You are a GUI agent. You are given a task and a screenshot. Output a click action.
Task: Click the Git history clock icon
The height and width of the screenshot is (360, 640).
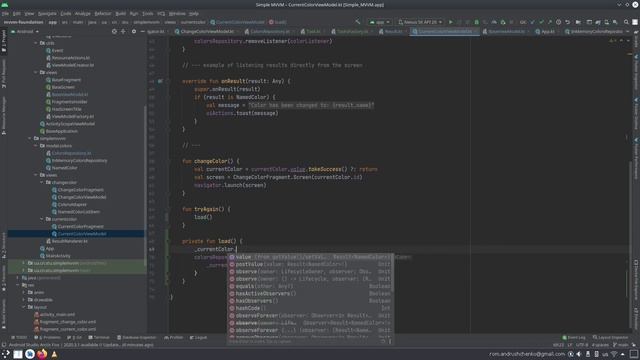(558, 22)
